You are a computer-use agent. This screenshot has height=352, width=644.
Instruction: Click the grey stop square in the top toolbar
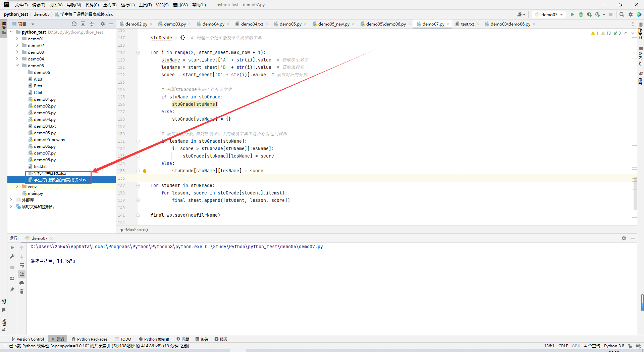[611, 14]
